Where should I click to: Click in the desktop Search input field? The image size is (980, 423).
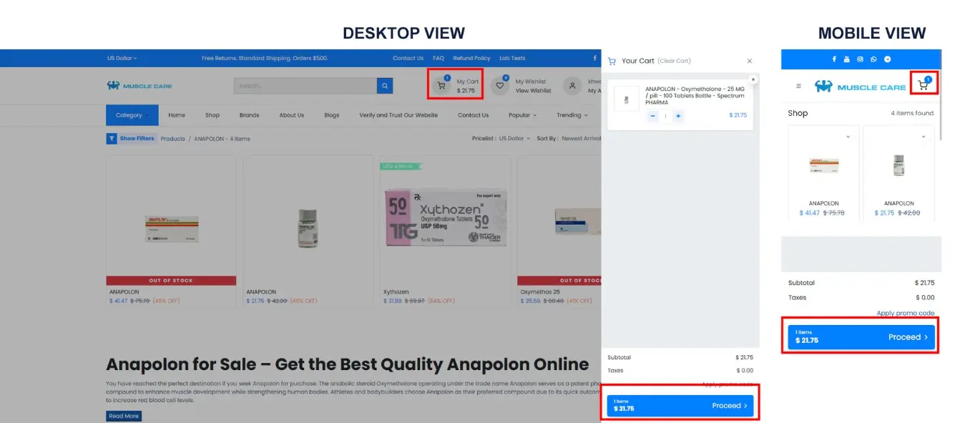[x=305, y=86]
